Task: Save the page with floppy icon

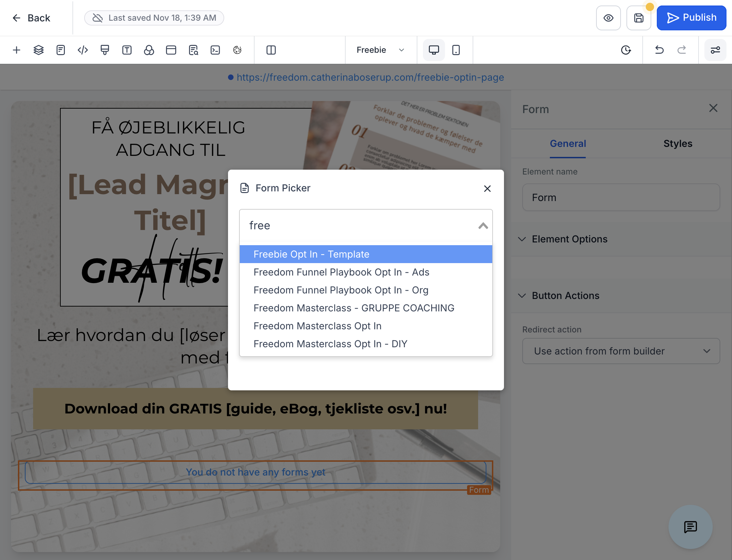Action: 639,18
